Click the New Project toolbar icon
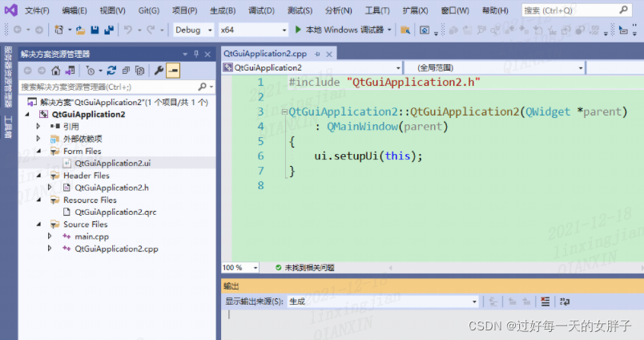Viewport: 644px width, 340px height. tap(58, 30)
